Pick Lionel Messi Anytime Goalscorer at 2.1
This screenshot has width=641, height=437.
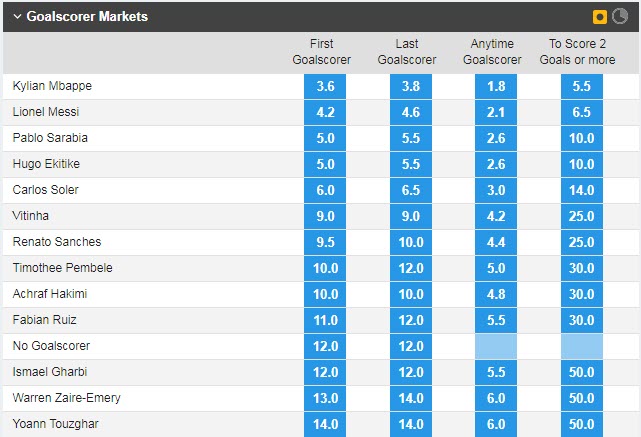click(496, 112)
